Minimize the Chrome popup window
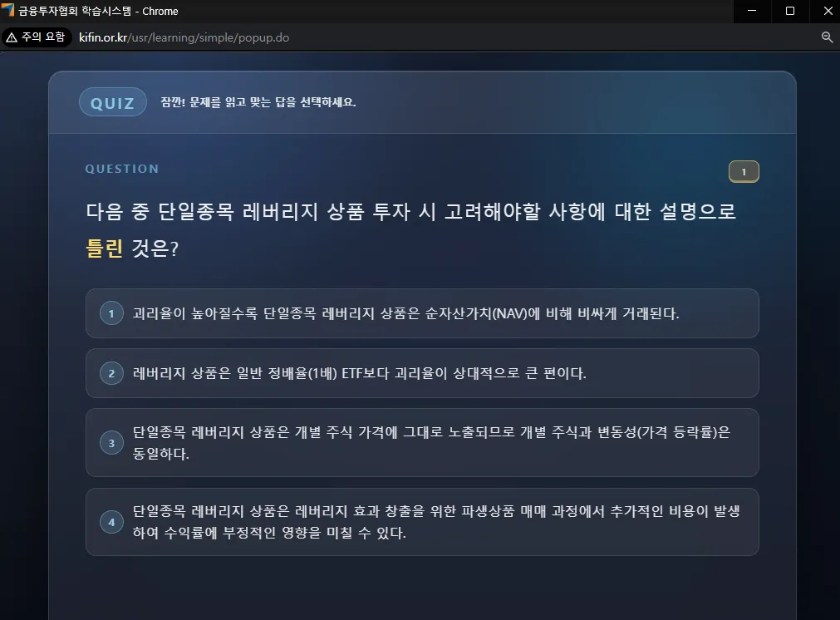Image resolution: width=840 pixels, height=620 pixels. click(752, 11)
